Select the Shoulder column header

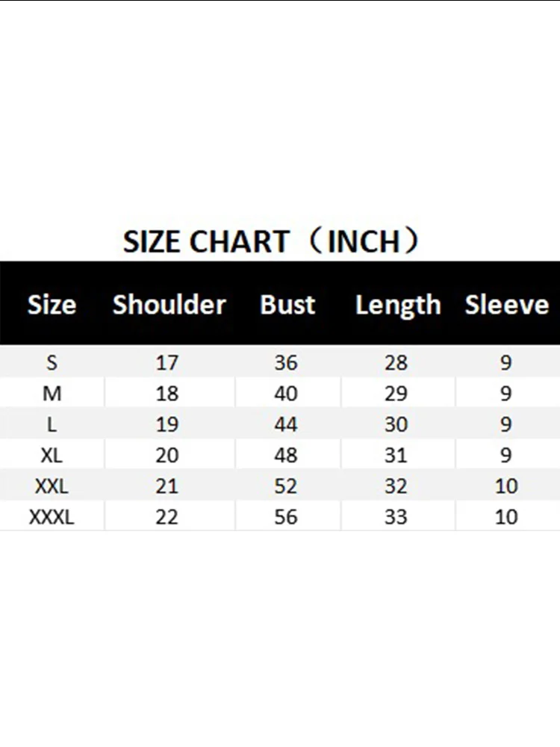click(169, 305)
